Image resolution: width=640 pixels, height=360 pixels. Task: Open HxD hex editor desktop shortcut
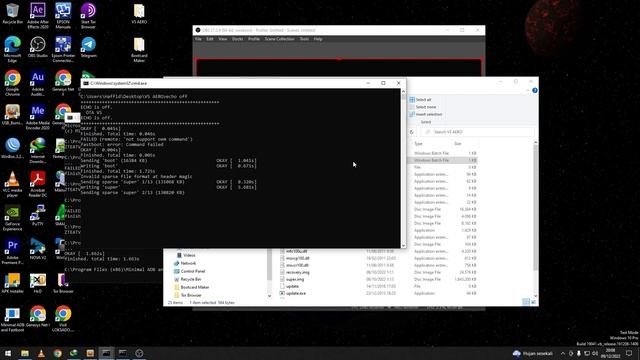[38, 283]
